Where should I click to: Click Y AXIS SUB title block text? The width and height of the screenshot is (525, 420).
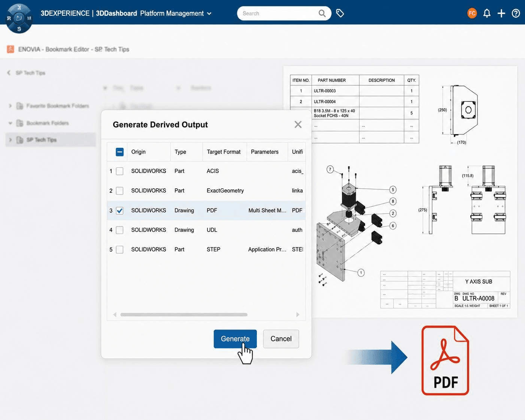pyautogui.click(x=479, y=281)
